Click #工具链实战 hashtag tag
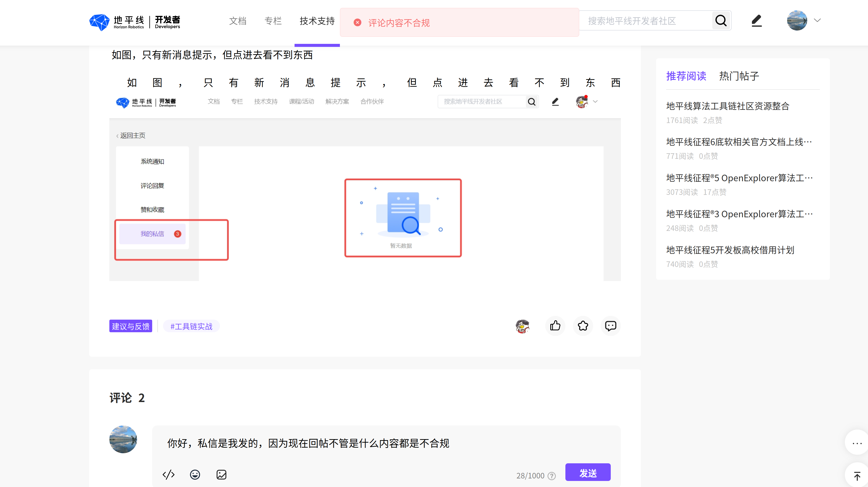The image size is (868, 487). point(191,326)
